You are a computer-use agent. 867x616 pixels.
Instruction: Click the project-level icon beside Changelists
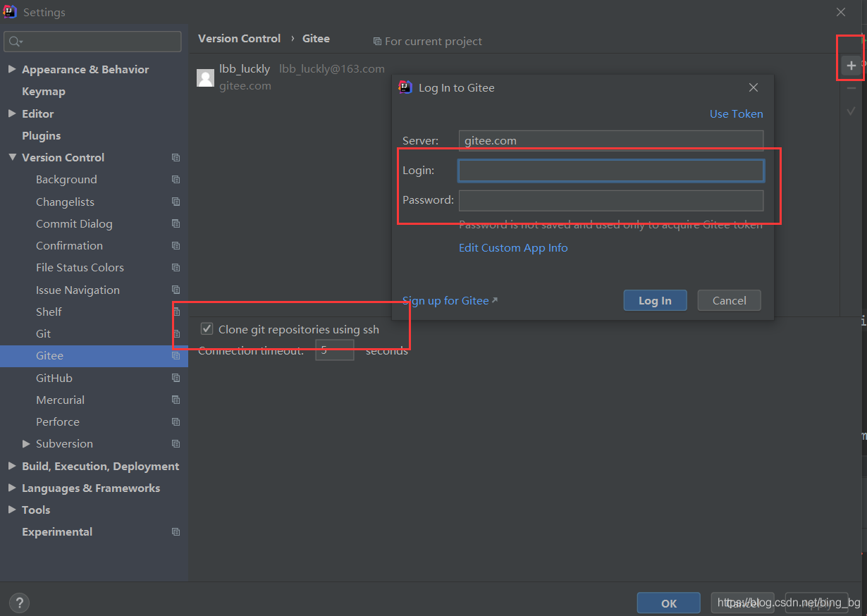[x=176, y=202]
